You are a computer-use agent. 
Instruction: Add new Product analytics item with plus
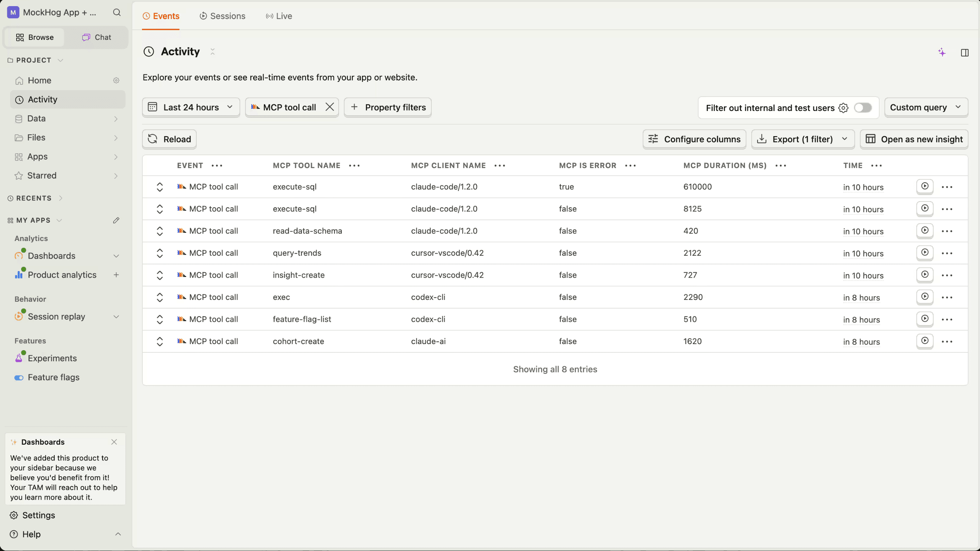click(x=116, y=275)
